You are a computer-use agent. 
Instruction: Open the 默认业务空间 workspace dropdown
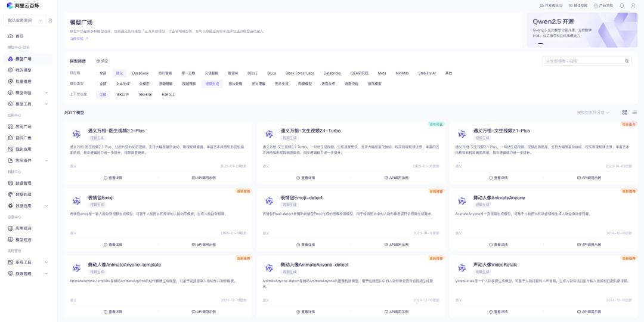point(24,20)
